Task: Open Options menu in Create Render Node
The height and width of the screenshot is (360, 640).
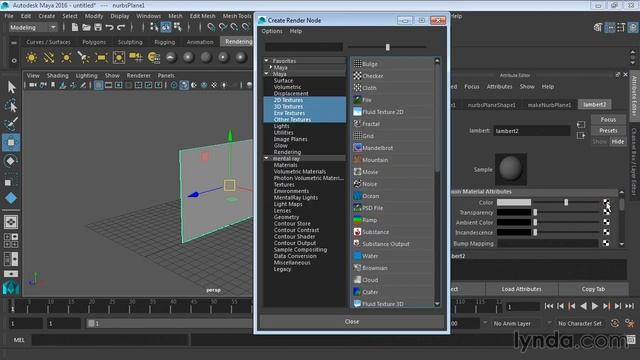Action: pos(272,31)
